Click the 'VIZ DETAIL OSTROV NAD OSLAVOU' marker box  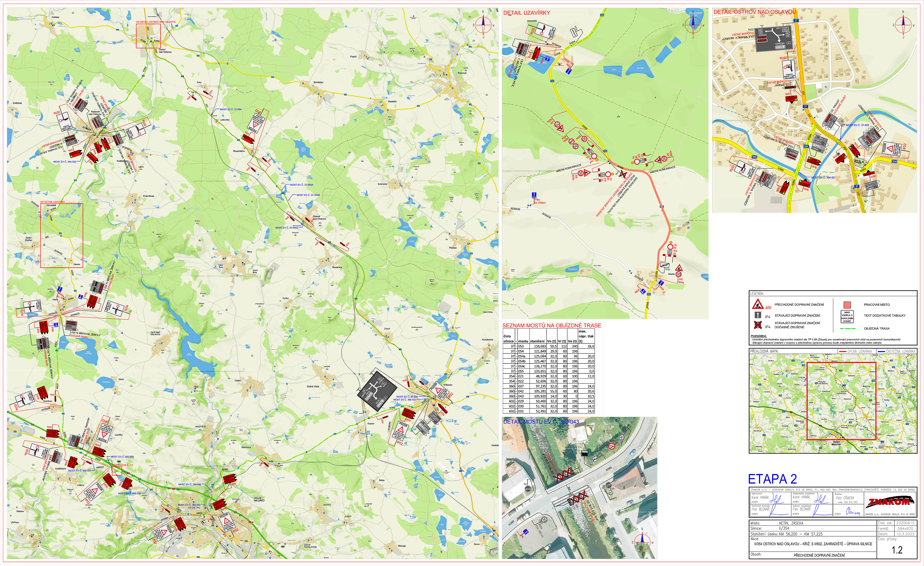(148, 36)
